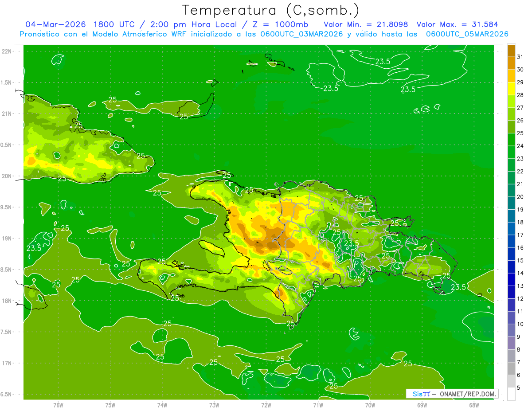Click the '70W' longitude axis label
The height and width of the screenshot is (411, 532).
click(370, 405)
